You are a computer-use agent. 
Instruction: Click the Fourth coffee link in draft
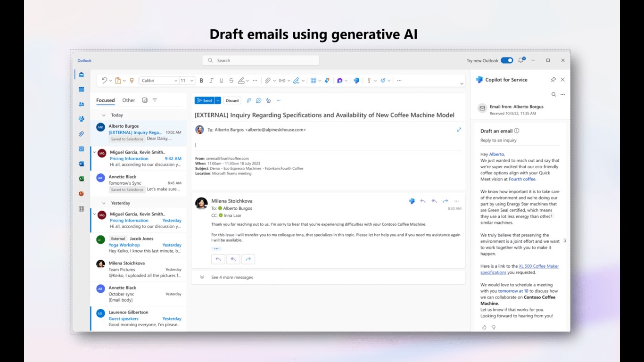coord(522,179)
